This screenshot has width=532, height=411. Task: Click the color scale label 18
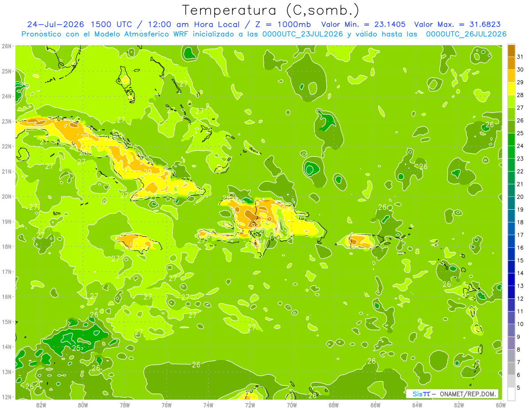(520, 222)
